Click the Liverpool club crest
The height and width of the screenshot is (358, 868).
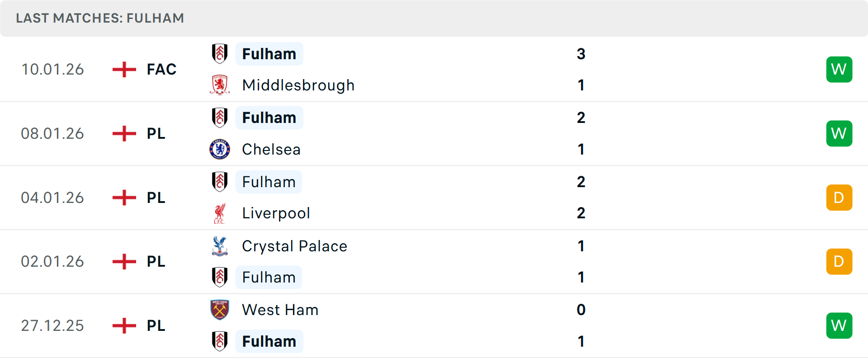coord(220,213)
